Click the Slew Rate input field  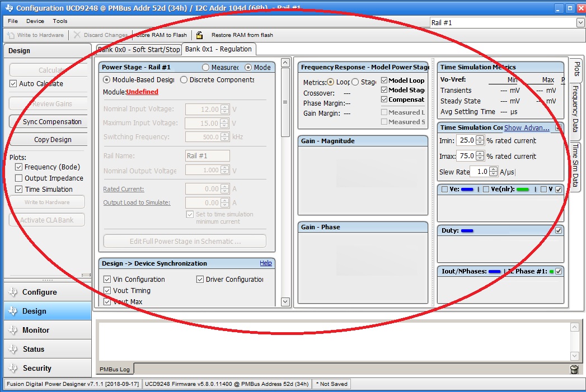pos(480,171)
